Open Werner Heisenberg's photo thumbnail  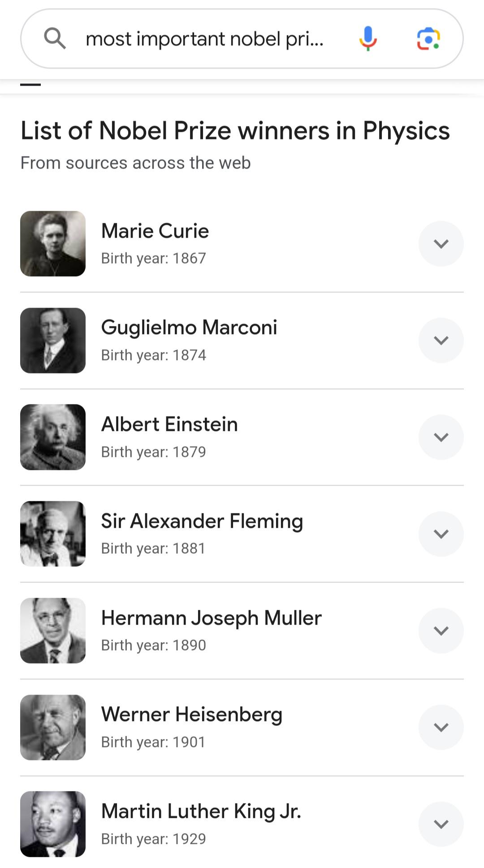pos(53,727)
